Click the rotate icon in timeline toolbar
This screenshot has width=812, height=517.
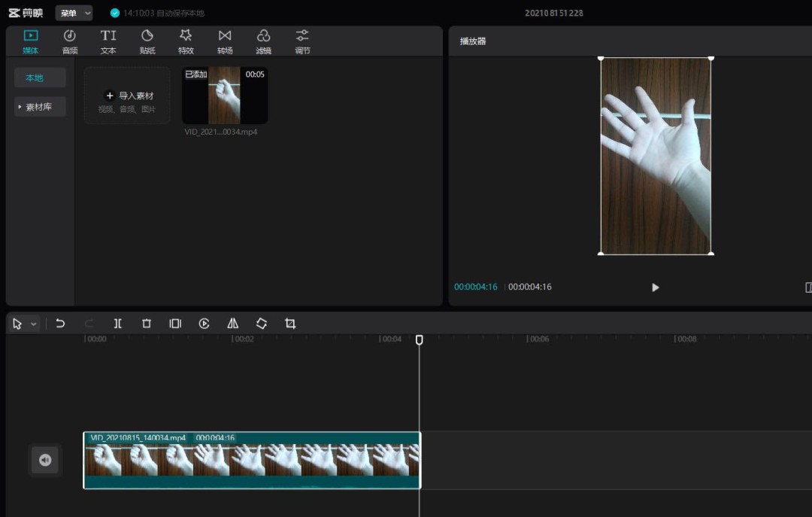[x=262, y=324]
